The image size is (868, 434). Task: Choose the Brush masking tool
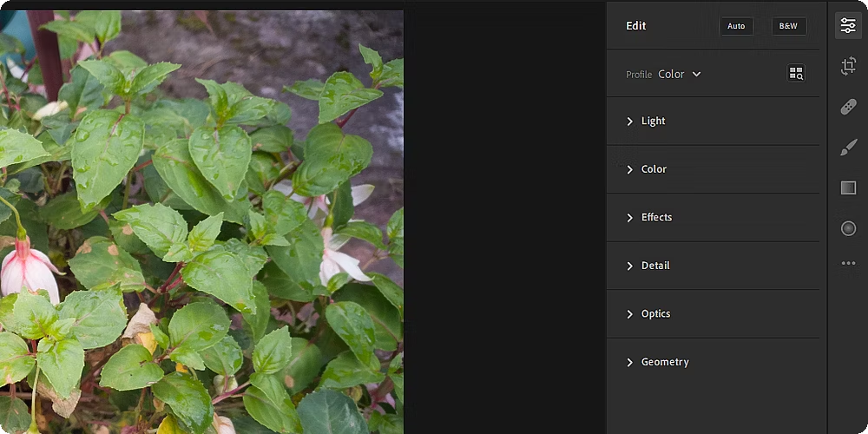[x=848, y=148]
